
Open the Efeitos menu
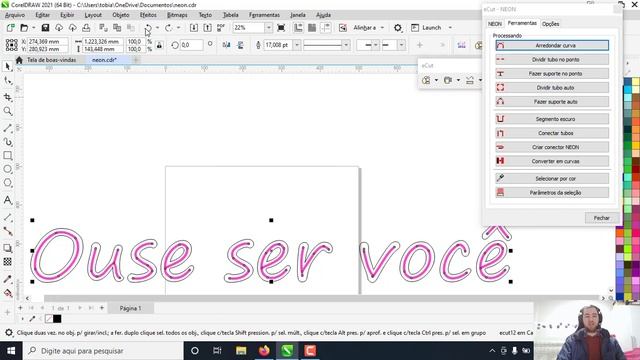pos(148,15)
